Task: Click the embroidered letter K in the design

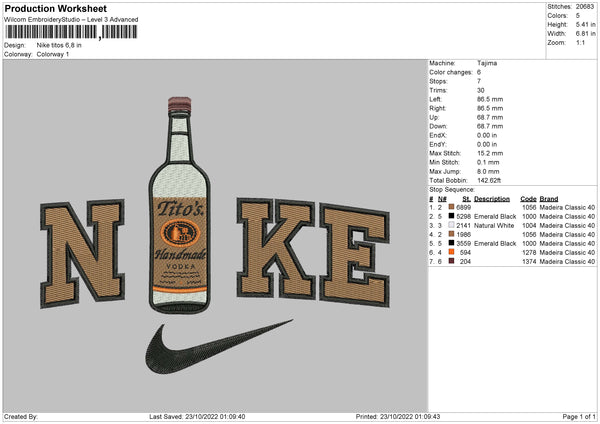Action: click(x=276, y=248)
